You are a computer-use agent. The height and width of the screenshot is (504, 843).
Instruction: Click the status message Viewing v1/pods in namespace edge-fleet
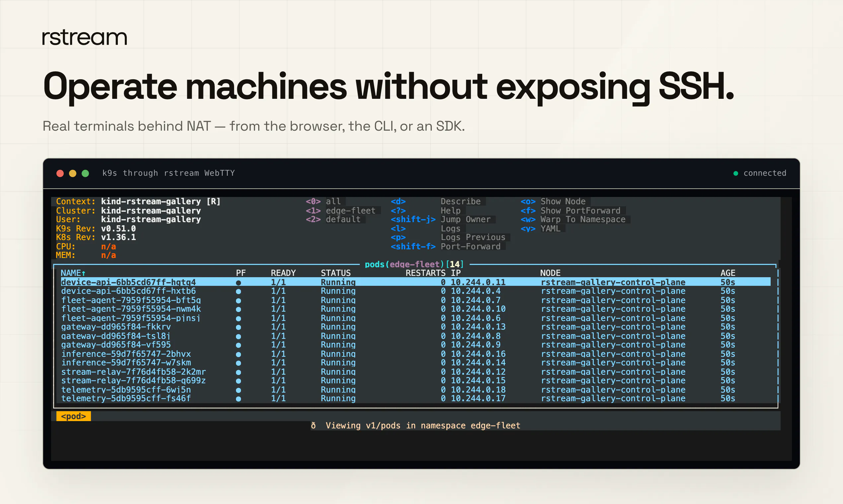tap(423, 425)
